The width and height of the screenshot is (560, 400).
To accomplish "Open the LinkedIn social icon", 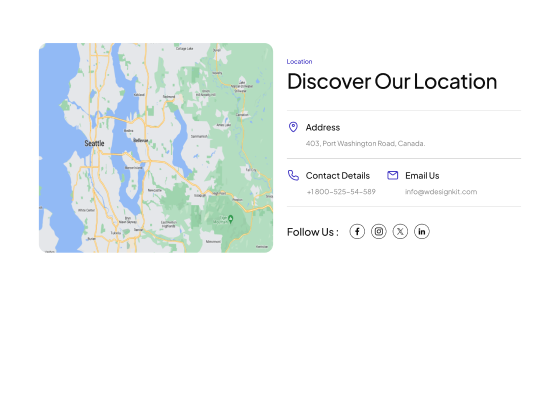I will click(422, 231).
